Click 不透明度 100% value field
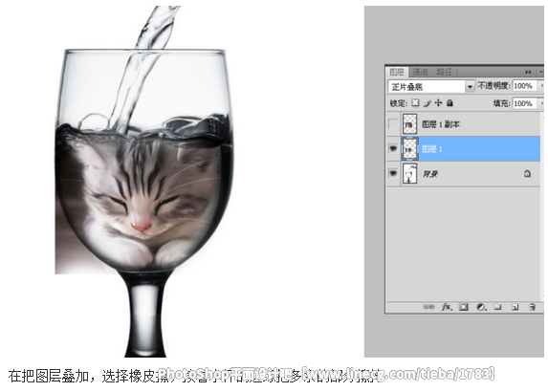Viewport: 548px width, 392px height. tap(525, 86)
